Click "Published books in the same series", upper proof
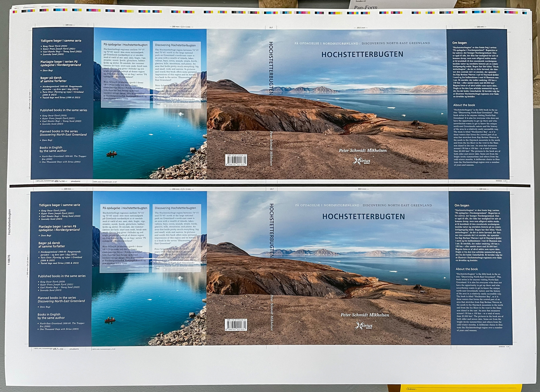The image size is (540, 392). tap(64, 110)
